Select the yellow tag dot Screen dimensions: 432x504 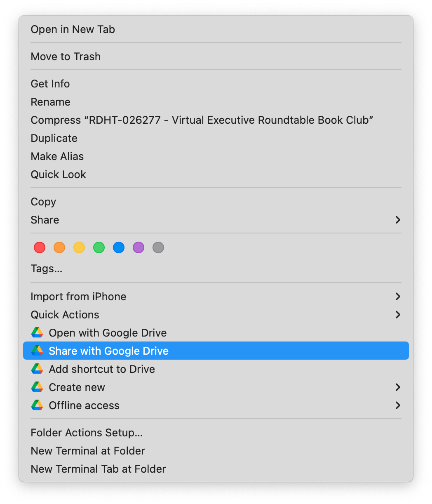[x=79, y=247]
